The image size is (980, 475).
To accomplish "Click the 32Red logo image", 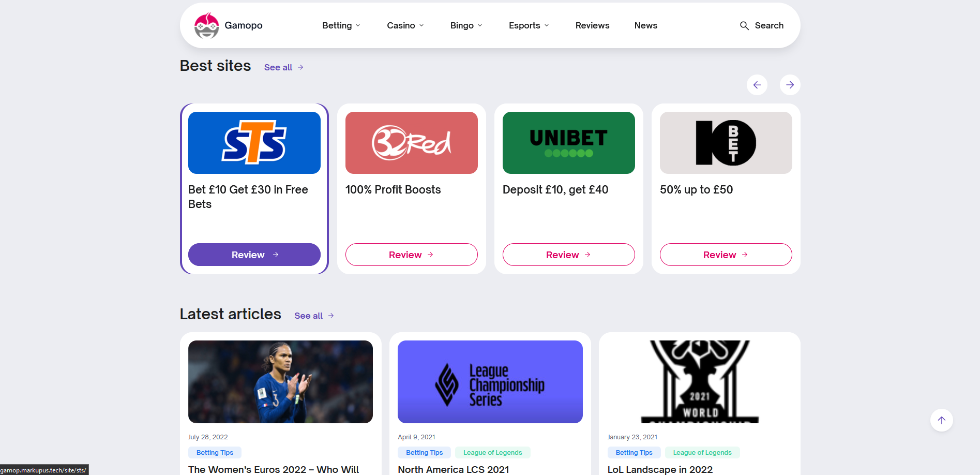I will pyautogui.click(x=412, y=143).
